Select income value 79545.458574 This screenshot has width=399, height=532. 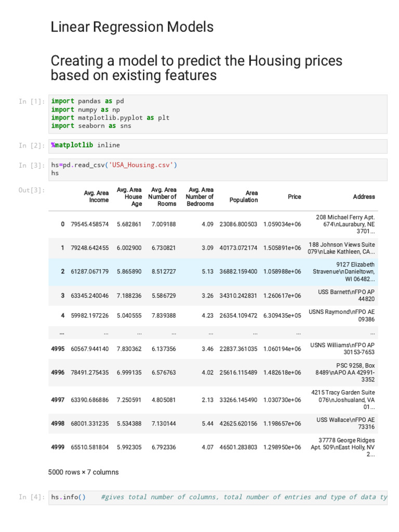point(89,224)
